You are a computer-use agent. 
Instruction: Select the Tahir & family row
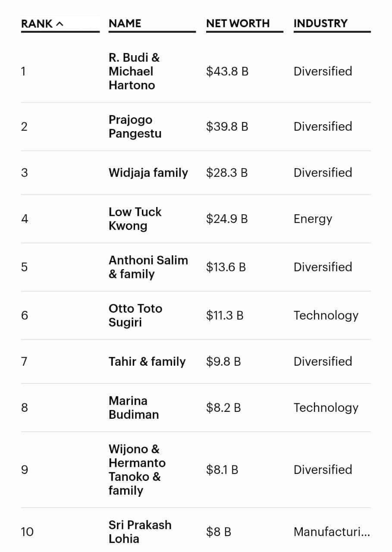coord(147,362)
